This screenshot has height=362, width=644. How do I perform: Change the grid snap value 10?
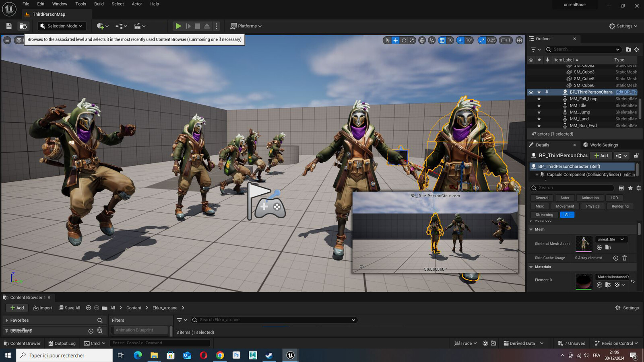(x=450, y=40)
